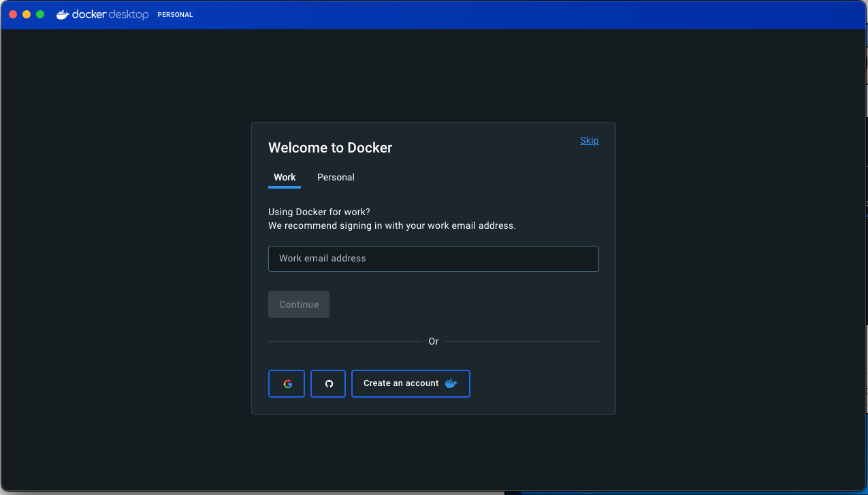Screen dimensions: 868x495
Task: Maximize the Docker Desktop window
Action: tap(40, 14)
